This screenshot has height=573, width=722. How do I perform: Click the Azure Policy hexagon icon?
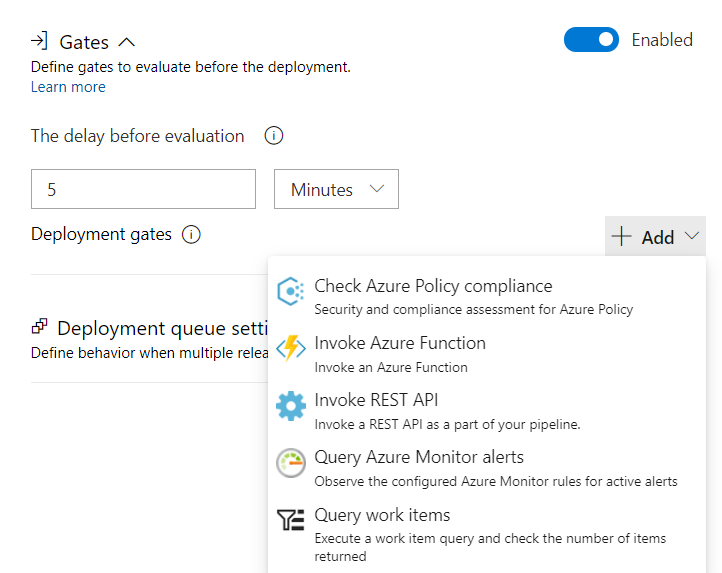(x=291, y=291)
